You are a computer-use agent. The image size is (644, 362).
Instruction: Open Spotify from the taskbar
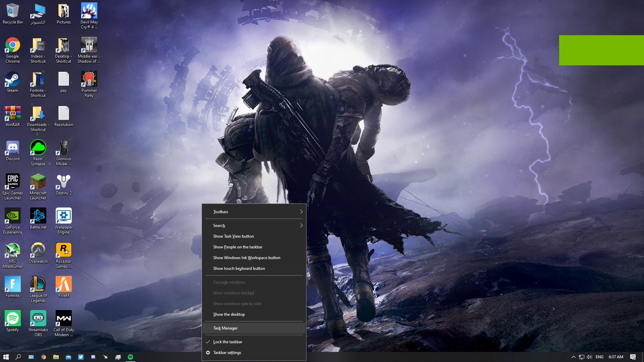[x=130, y=357]
